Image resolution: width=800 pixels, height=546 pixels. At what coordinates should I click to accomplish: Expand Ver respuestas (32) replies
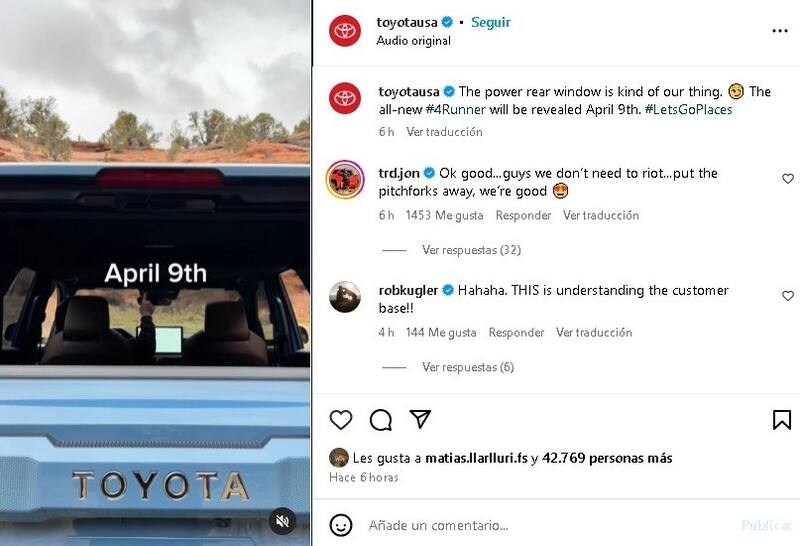point(471,250)
